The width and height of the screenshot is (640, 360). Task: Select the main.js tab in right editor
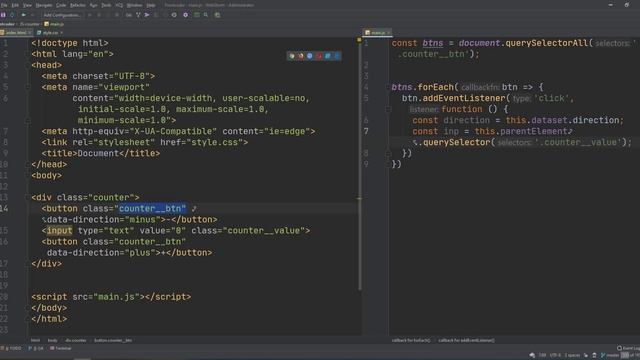click(378, 33)
